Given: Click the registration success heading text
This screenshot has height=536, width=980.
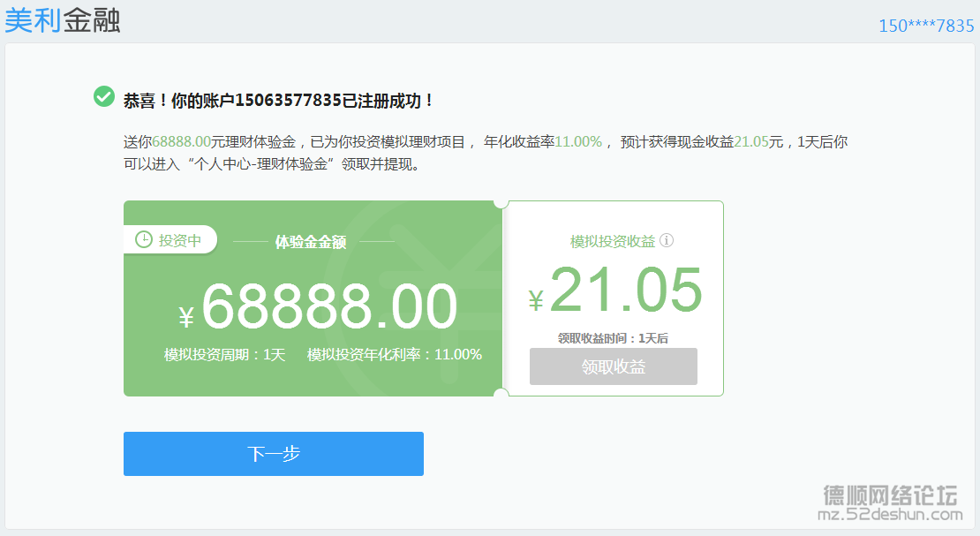Looking at the screenshot, I should coord(279,100).
